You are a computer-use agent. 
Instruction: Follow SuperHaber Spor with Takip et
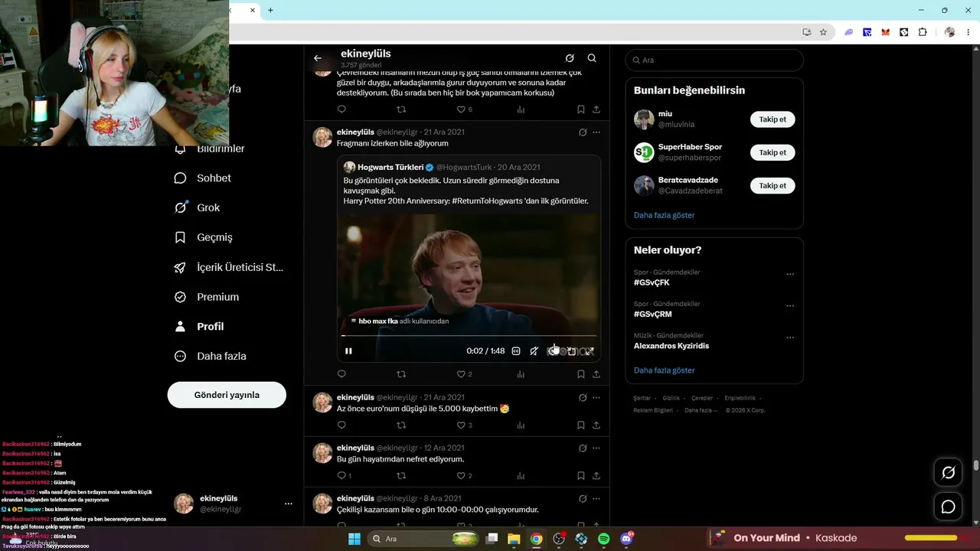click(773, 152)
